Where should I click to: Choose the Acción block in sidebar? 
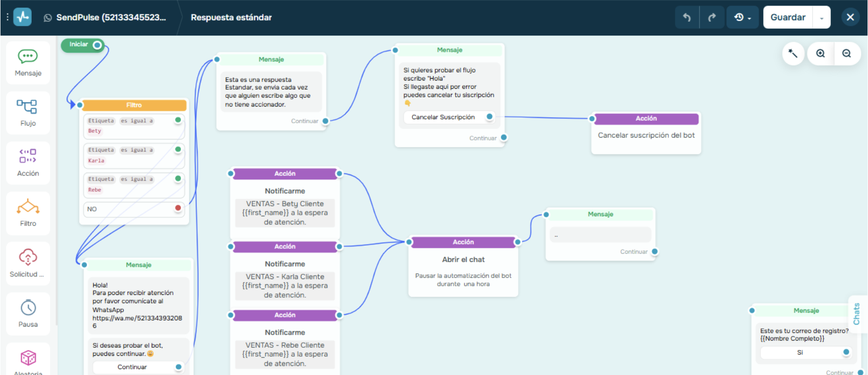coord(28,163)
